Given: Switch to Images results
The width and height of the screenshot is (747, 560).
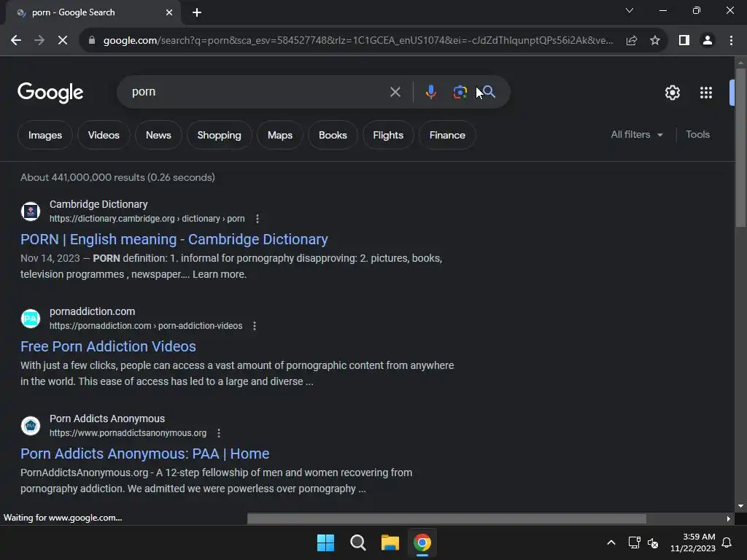Looking at the screenshot, I should (x=45, y=135).
